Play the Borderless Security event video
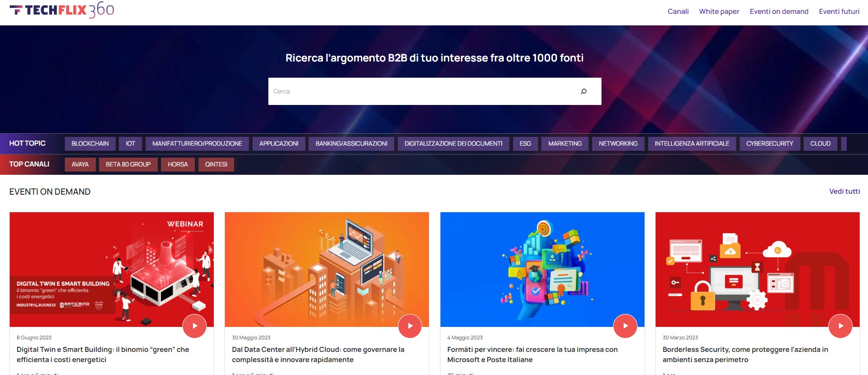868x375 pixels. pyautogui.click(x=840, y=326)
